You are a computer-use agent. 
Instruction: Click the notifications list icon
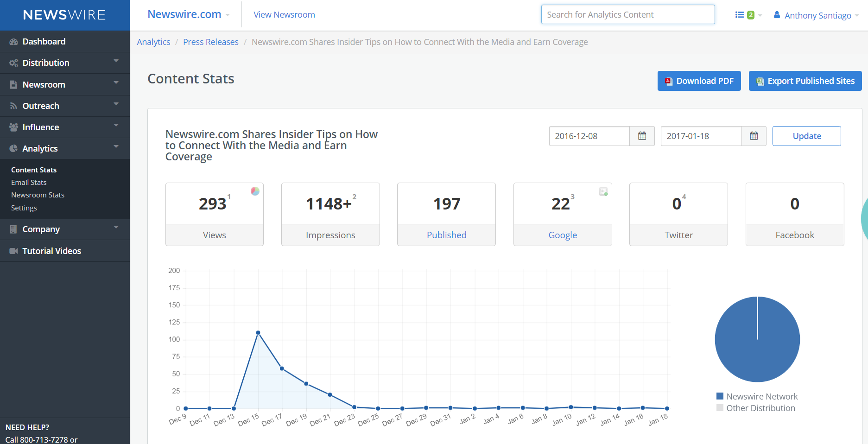pyautogui.click(x=740, y=15)
